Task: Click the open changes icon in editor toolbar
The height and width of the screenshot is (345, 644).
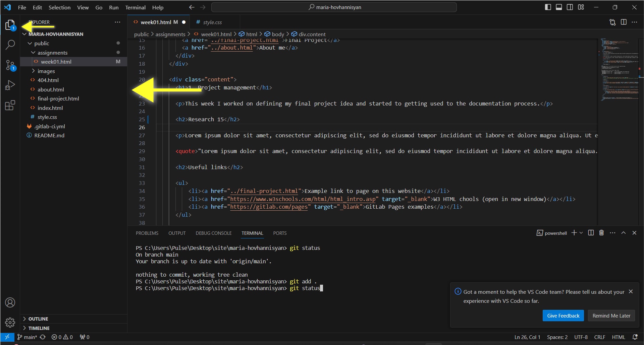Action: (612, 22)
